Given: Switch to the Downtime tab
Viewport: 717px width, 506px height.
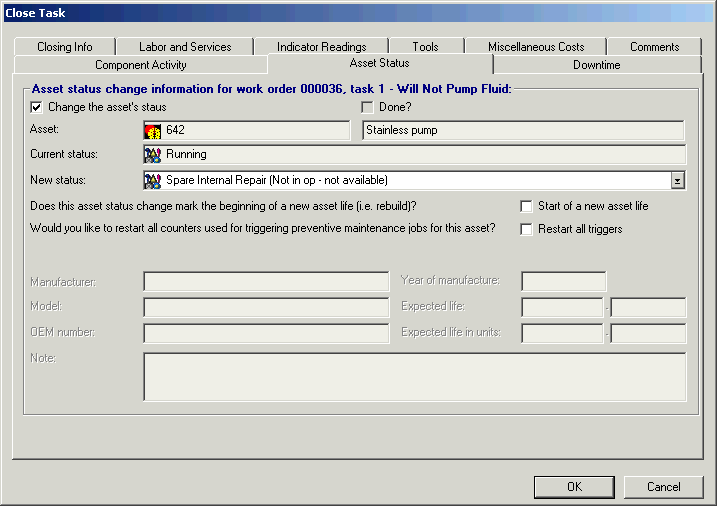Looking at the screenshot, I should click(597, 65).
